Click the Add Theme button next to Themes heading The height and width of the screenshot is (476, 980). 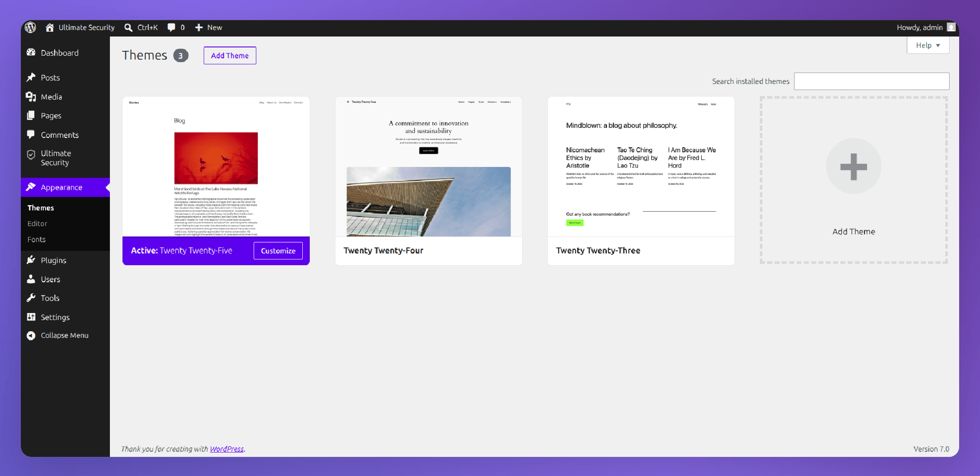coord(230,55)
